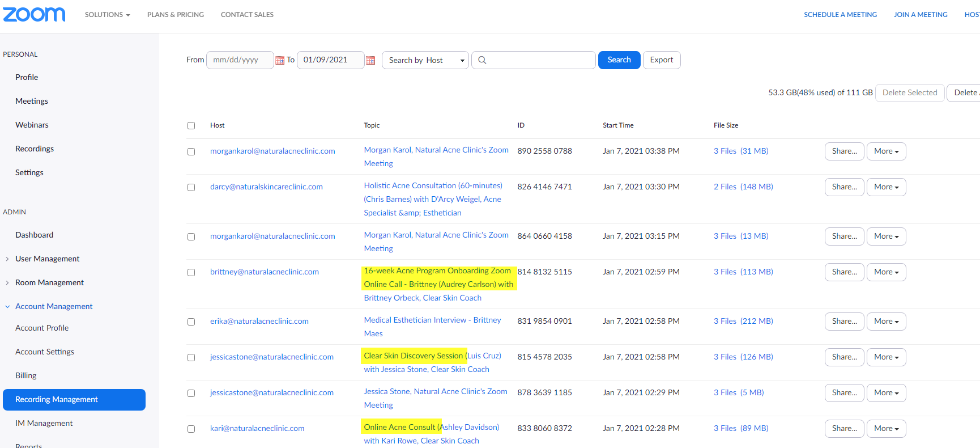The width and height of the screenshot is (980, 448).
Task: Open the Search by Host dropdown
Action: point(425,60)
